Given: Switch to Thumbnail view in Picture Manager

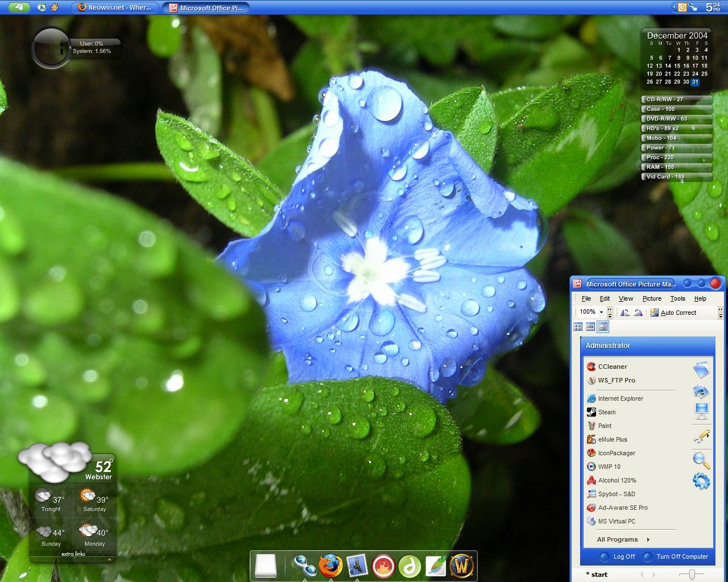Looking at the screenshot, I should (x=578, y=327).
